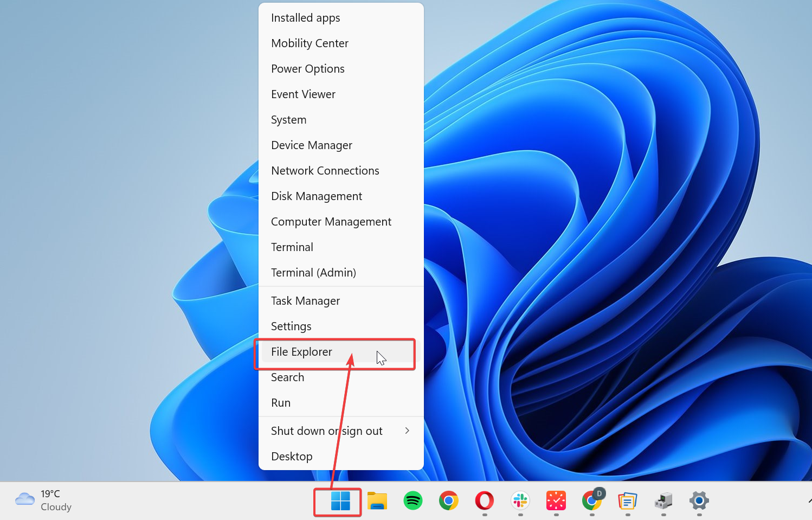This screenshot has height=520, width=812.
Task: Open Slack from the taskbar
Action: [x=520, y=500]
